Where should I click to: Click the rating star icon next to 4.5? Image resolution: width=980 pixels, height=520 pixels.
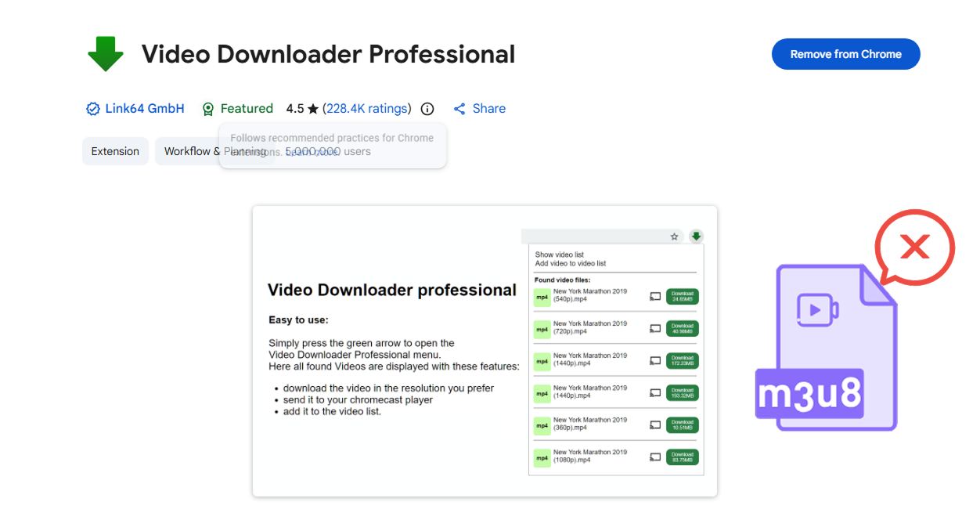click(x=313, y=109)
